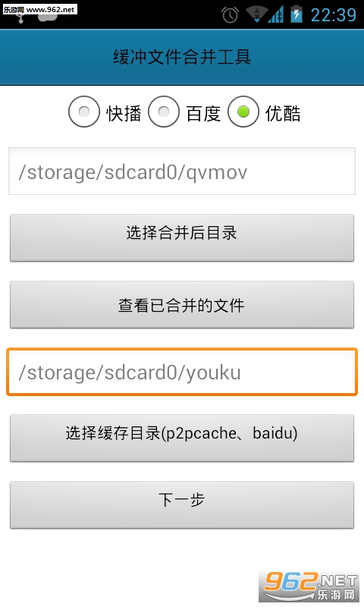The width and height of the screenshot is (364, 607).
Task: Tap the alarm clock status icon
Action: click(x=230, y=14)
